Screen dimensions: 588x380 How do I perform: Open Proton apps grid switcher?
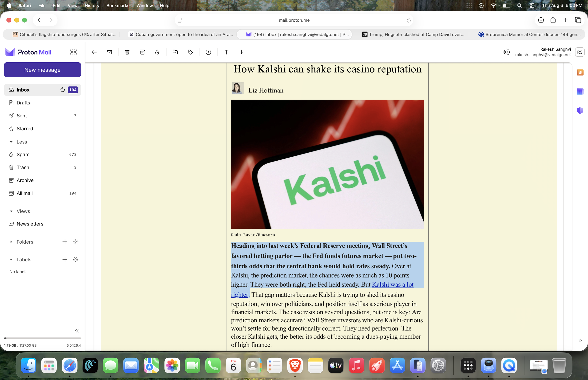pos(73,52)
